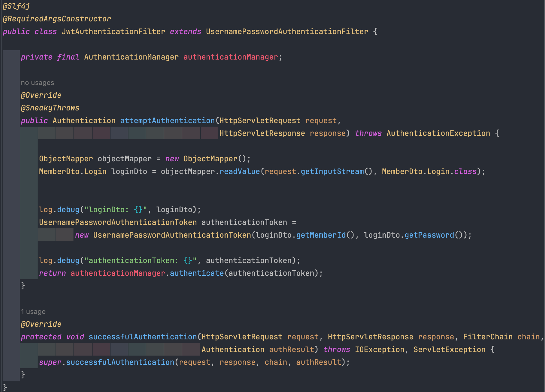Click the authenticate method call in return statement
Screen dimensions: 545x392
(197, 273)
